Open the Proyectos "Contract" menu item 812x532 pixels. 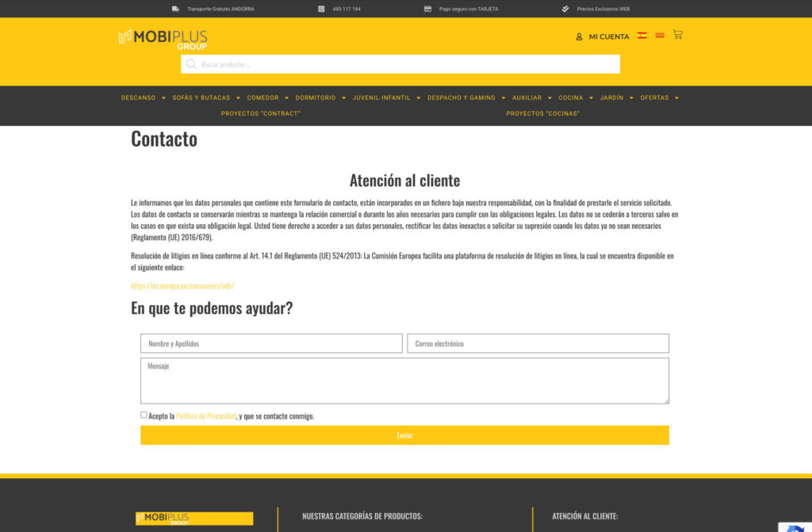click(x=260, y=113)
